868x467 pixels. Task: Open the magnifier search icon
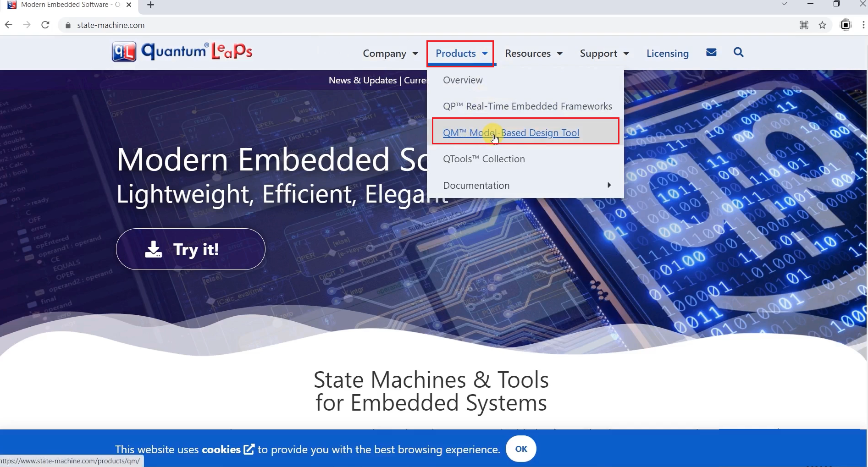(x=738, y=53)
